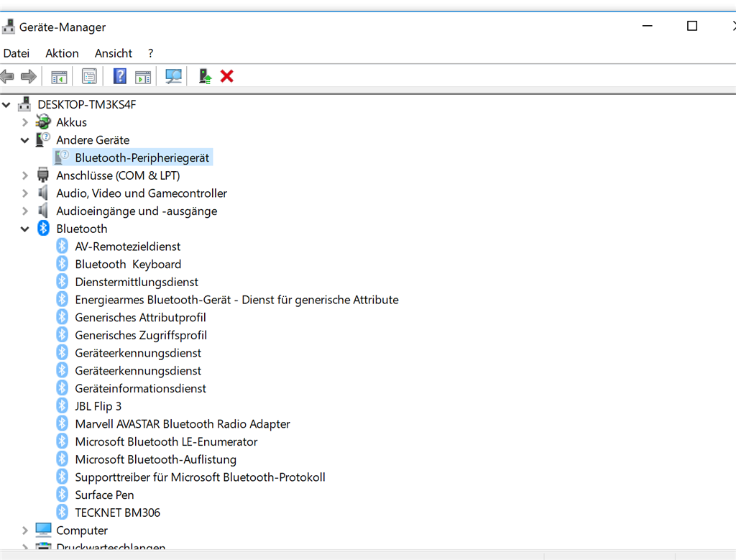Select Generisches Zugriffsprofil

point(141,335)
